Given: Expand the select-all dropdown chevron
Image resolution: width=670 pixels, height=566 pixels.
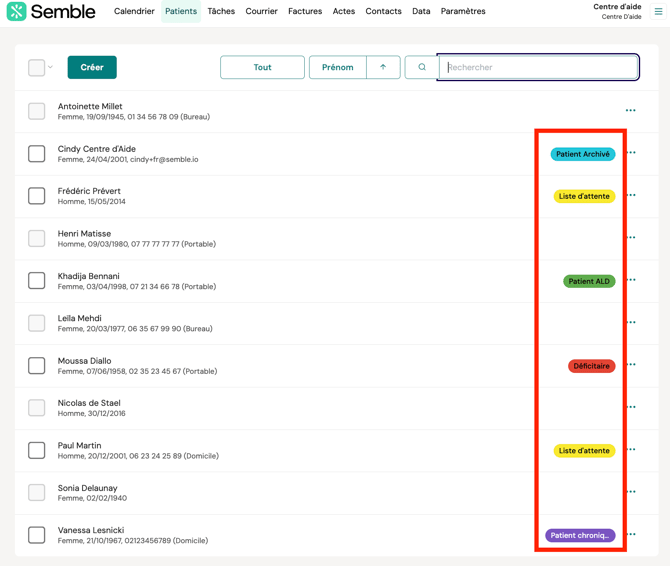Looking at the screenshot, I should point(50,68).
